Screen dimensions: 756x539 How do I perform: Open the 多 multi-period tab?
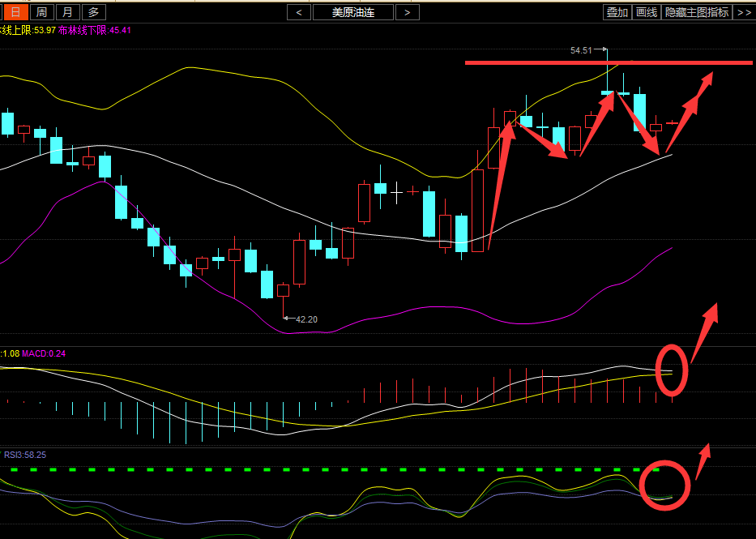[93, 12]
